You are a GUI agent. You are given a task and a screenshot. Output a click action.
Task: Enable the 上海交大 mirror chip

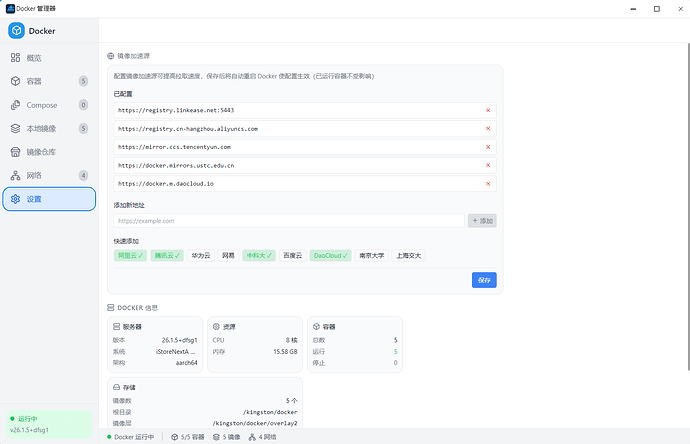[408, 256]
